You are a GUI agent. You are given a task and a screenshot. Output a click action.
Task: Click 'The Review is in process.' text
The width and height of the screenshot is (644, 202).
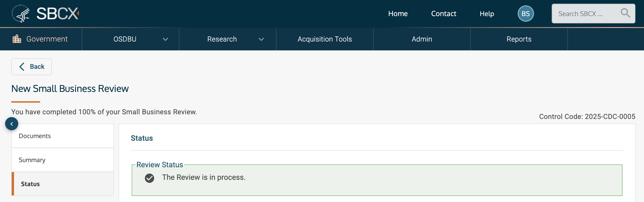[x=204, y=177]
